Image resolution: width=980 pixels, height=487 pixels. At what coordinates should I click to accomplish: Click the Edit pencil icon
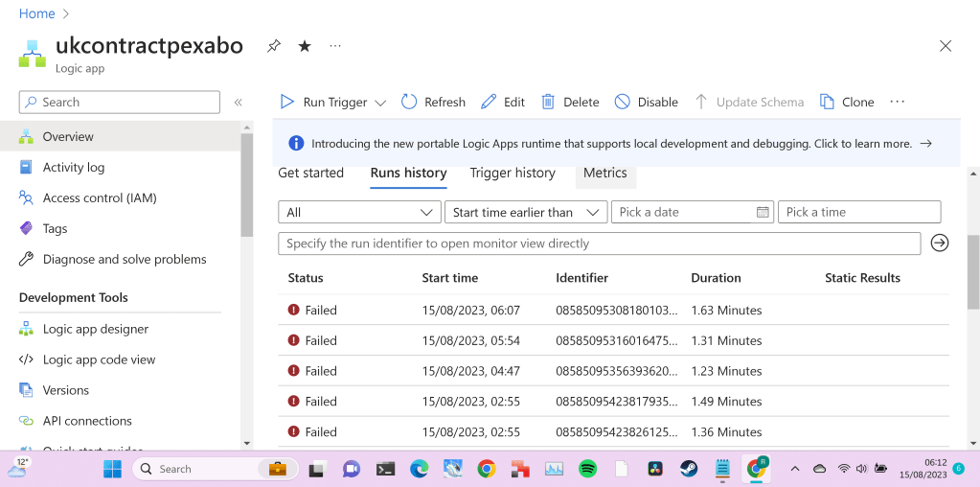(489, 102)
